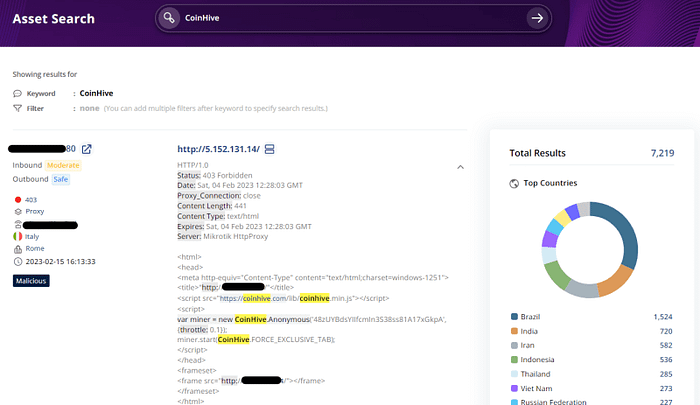
Task: Click the clock icon beside 2023-02-15 timestamp
Action: click(x=18, y=262)
